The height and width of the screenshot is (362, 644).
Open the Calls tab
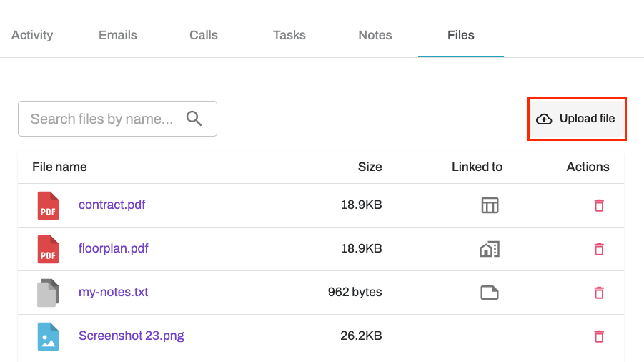pos(204,35)
